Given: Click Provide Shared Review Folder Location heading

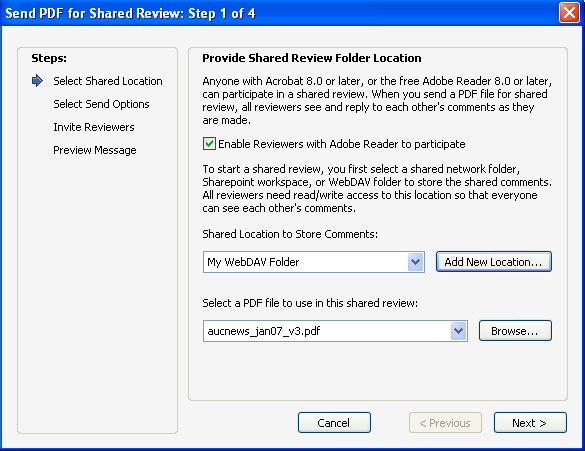Looking at the screenshot, I should pos(312,58).
